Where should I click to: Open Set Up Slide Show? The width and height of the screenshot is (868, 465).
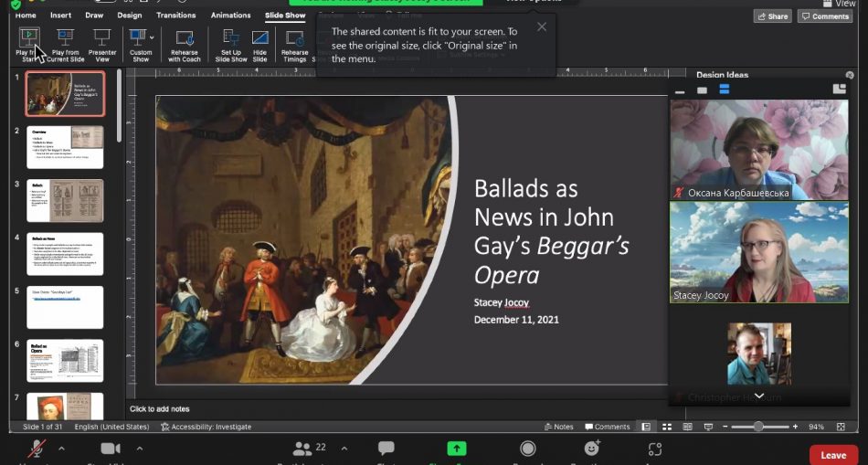coord(231,38)
